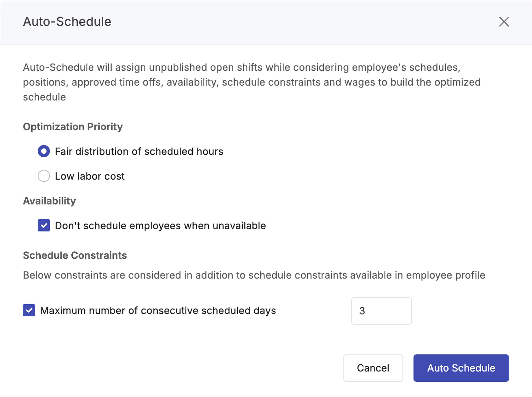Toggle the maximum consecutive scheduled days checkbox
This screenshot has width=532, height=397.
click(29, 310)
